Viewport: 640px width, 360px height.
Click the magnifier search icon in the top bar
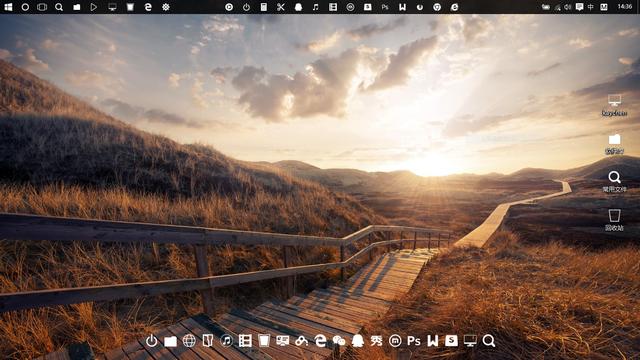(59, 7)
